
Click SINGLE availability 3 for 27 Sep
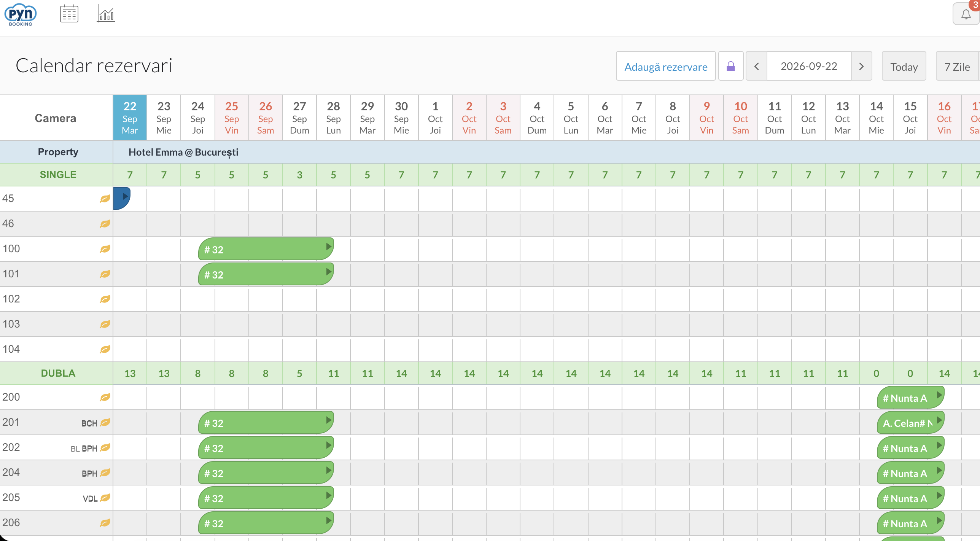click(x=299, y=175)
